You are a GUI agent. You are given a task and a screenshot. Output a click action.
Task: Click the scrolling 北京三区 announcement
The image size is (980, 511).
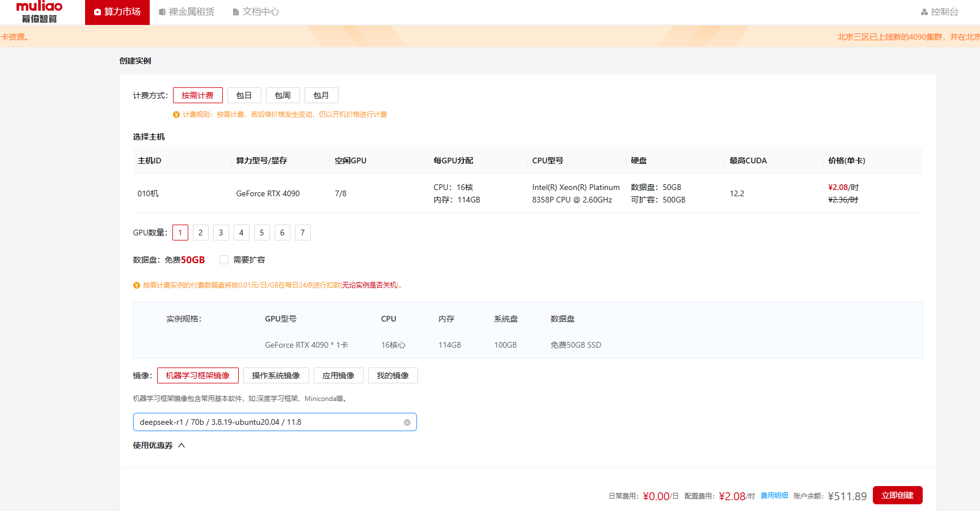(909, 37)
